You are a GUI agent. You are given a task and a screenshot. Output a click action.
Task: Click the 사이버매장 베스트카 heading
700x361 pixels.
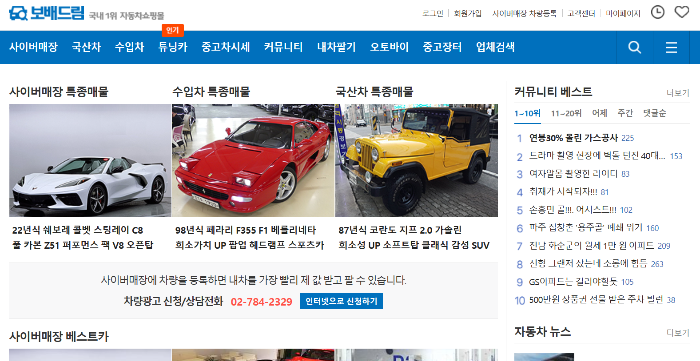tap(58, 336)
